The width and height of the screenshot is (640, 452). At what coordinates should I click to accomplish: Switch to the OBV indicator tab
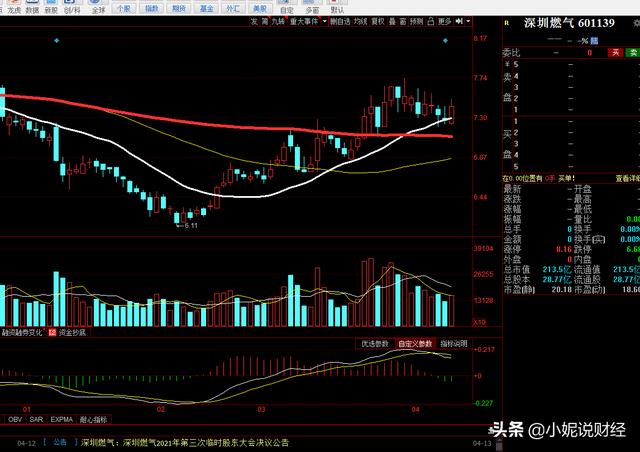click(x=15, y=419)
